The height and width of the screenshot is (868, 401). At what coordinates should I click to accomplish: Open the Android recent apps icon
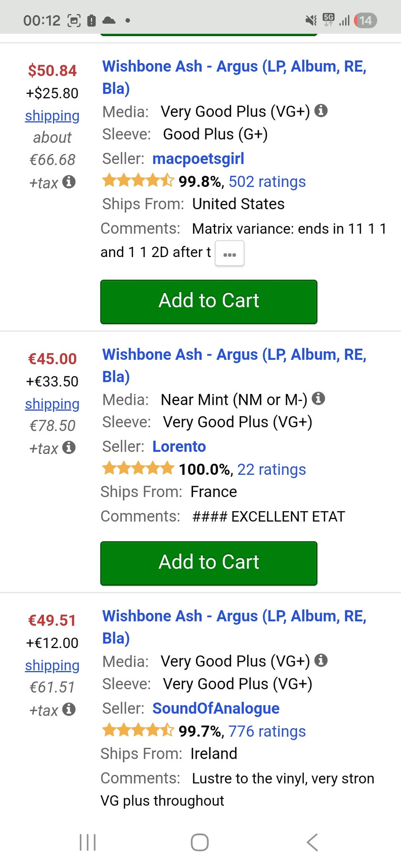[88, 842]
